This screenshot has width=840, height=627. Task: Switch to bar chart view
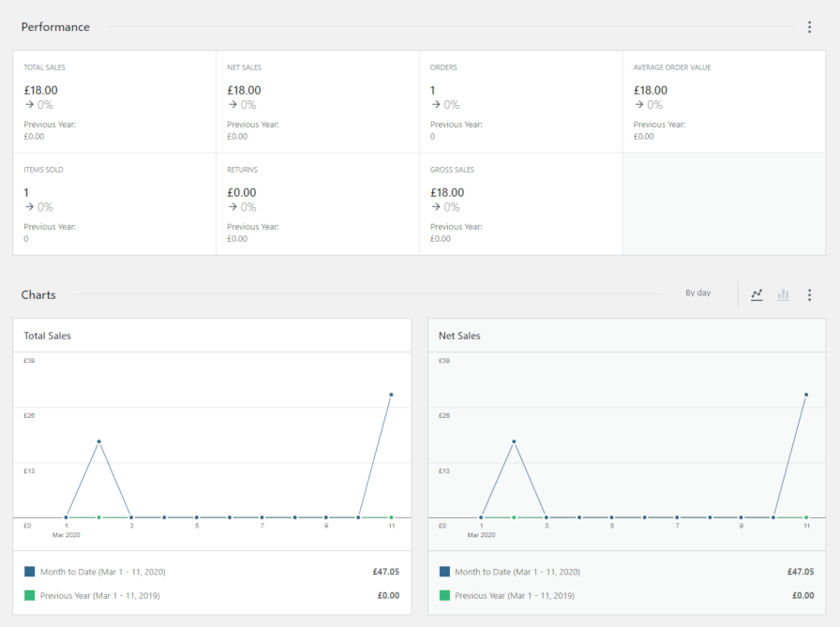coord(783,295)
